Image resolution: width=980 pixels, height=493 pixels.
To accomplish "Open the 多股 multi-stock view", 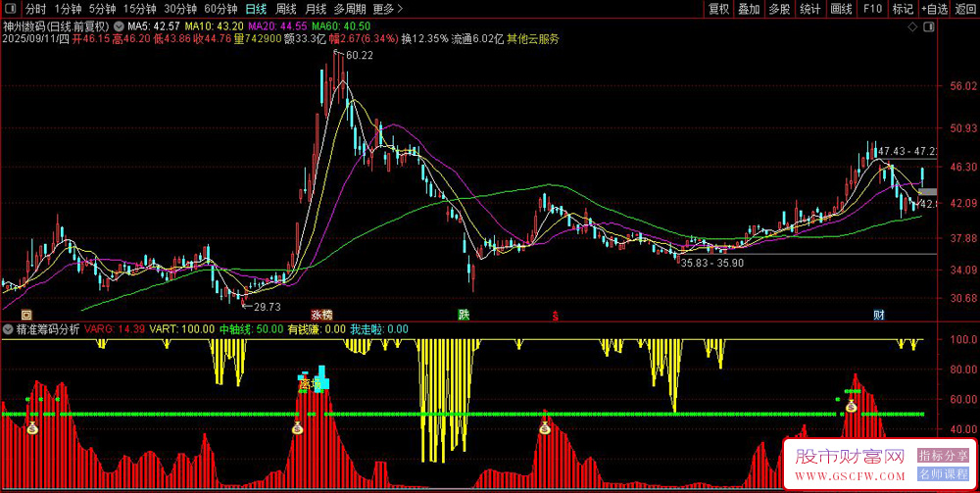I will coord(779,9).
